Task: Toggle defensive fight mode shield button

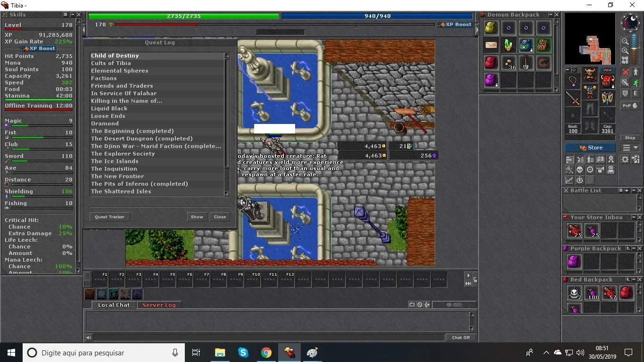Action: (x=625, y=93)
